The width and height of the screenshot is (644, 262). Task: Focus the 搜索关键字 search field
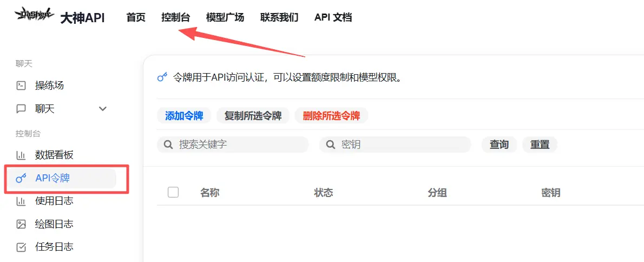[x=238, y=145]
